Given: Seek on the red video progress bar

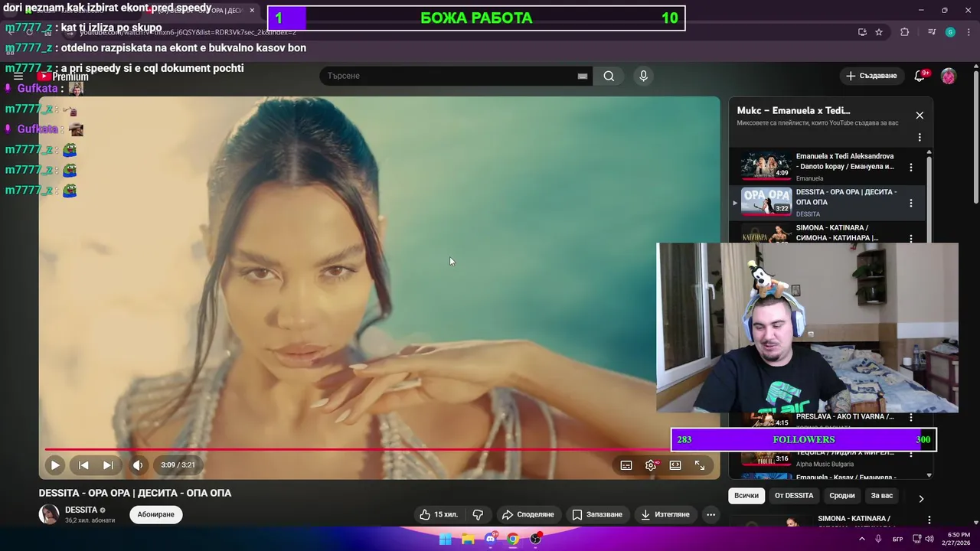Looking at the screenshot, I should coord(358,449).
